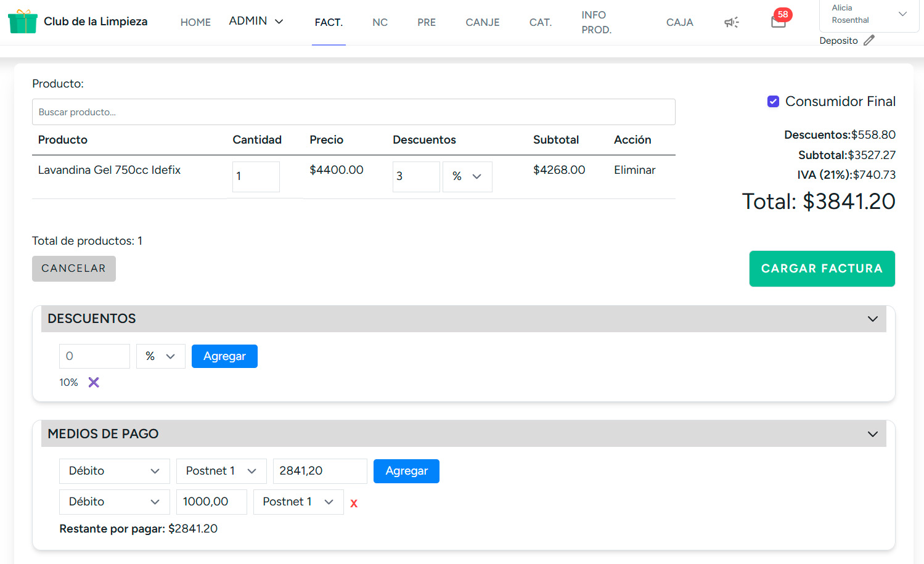This screenshot has width=924, height=564.
Task: Open the CAJA menu item
Action: click(x=680, y=22)
